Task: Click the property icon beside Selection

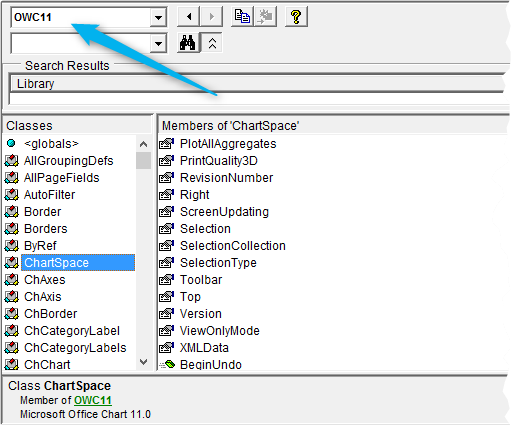Action: (167, 229)
